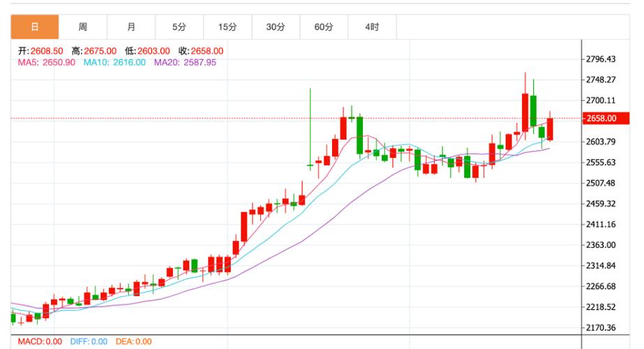Show the 60分 chart tab
The image size is (644, 349).
pyautogui.click(x=324, y=27)
